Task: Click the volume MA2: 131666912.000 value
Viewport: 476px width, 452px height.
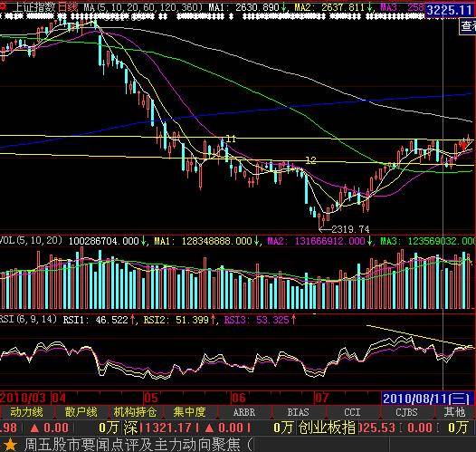Action: tap(316, 241)
